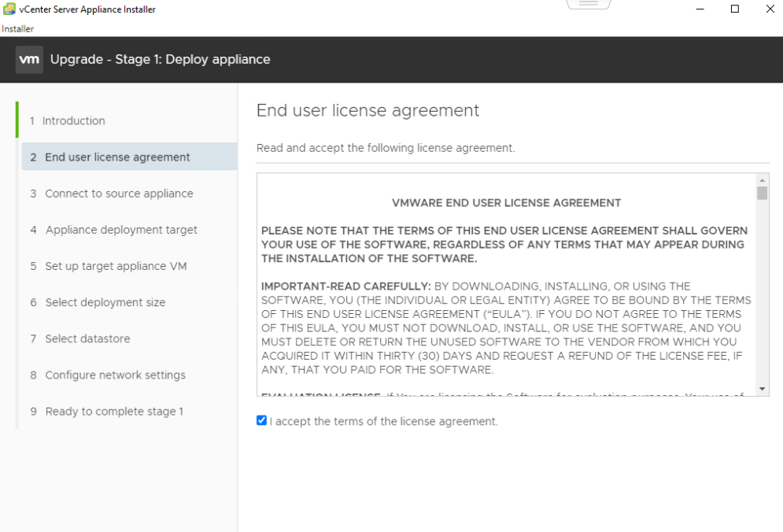783x532 pixels.
Task: Uncheck accept the terms checkbox
Action: (x=261, y=420)
